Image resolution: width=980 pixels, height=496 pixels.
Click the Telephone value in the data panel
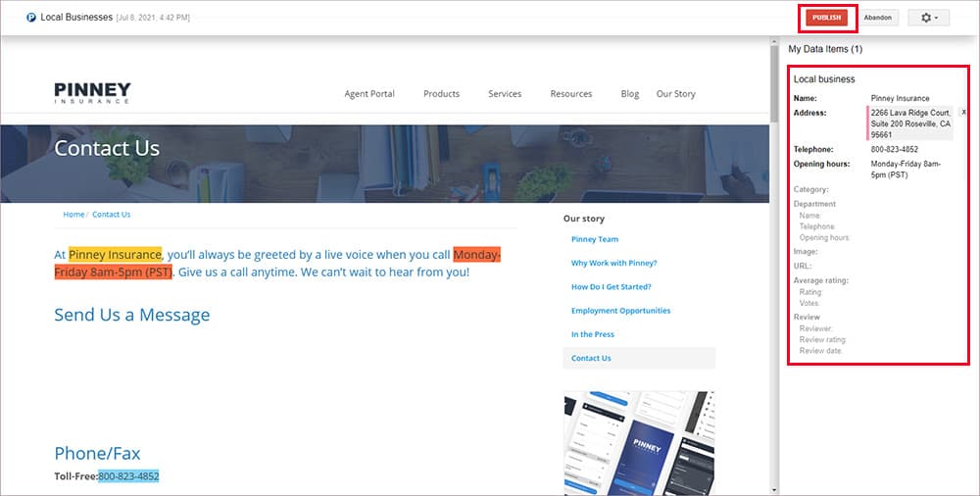[895, 150]
